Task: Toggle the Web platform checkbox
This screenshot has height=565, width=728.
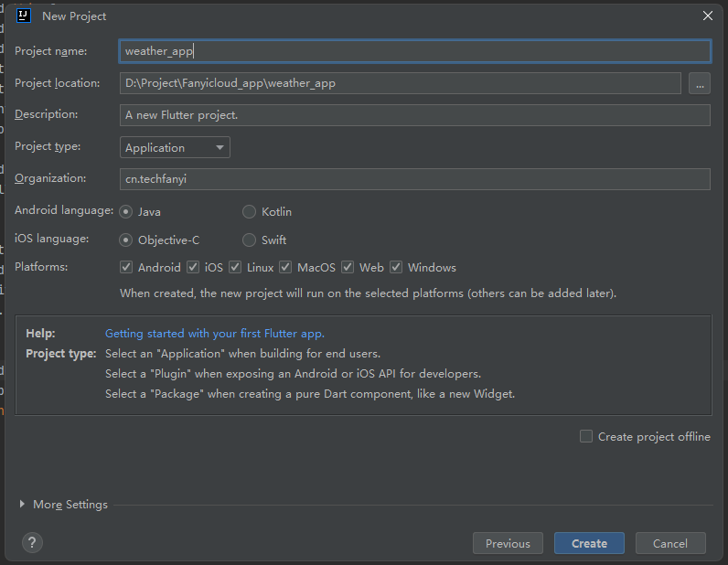Action: [348, 267]
